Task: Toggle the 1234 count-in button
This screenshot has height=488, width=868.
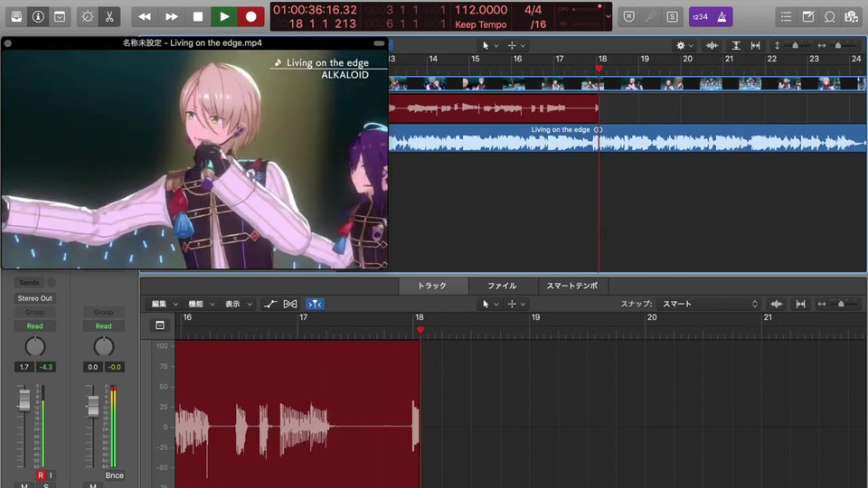Action: 701,16
